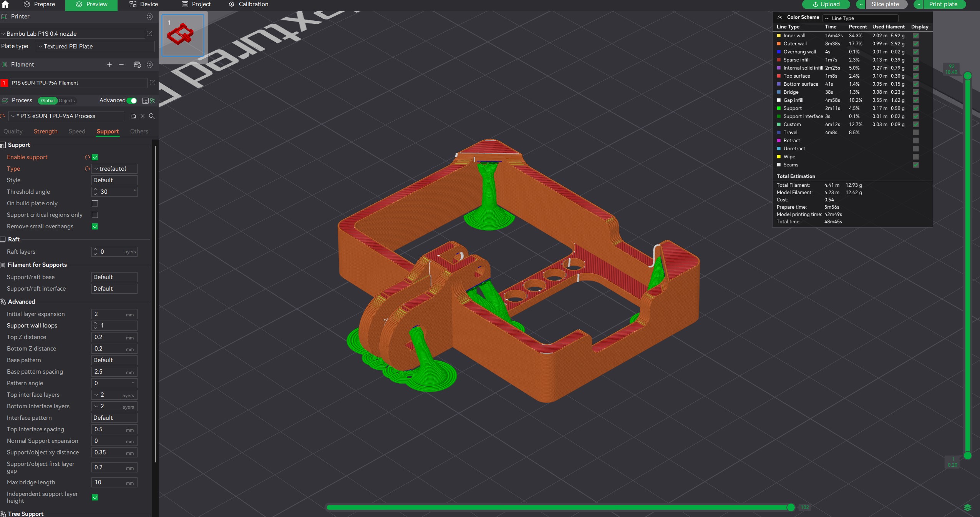Reset Enable support to default value
Screen dimensions: 980x517
tap(88, 157)
